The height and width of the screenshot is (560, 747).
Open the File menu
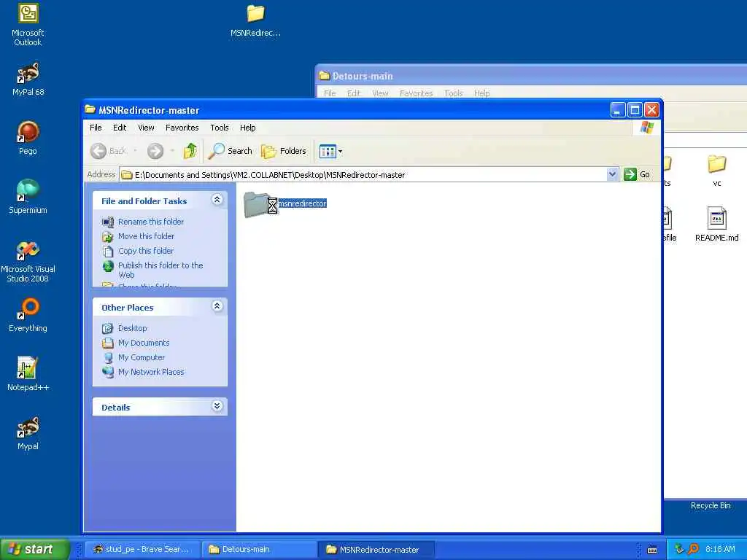(96, 128)
